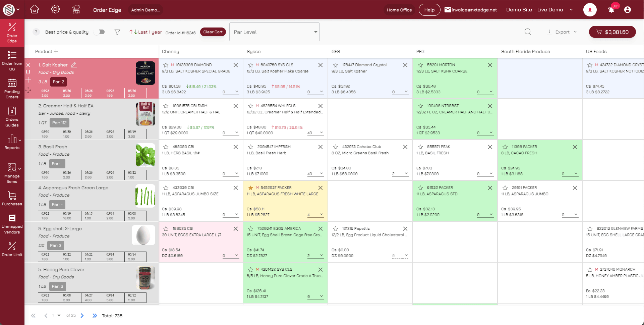Star the PFG 56291 MORTON item
This screenshot has width=644, height=325.
420,65
